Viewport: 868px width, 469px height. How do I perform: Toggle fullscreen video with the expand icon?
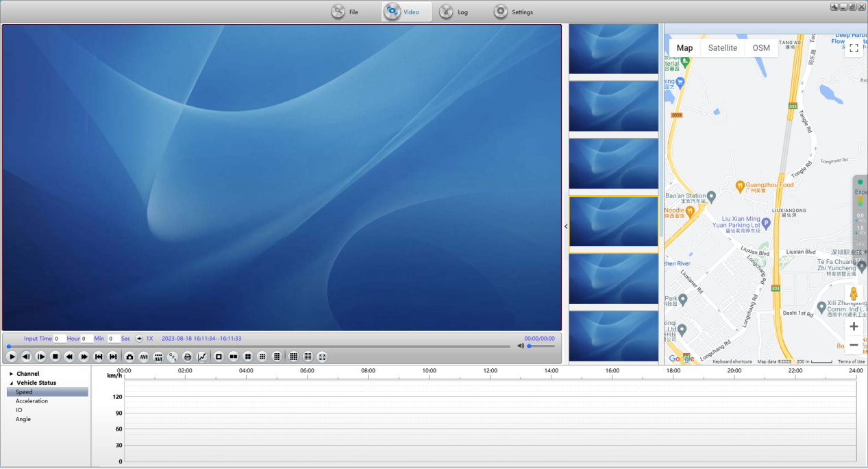coord(323,357)
